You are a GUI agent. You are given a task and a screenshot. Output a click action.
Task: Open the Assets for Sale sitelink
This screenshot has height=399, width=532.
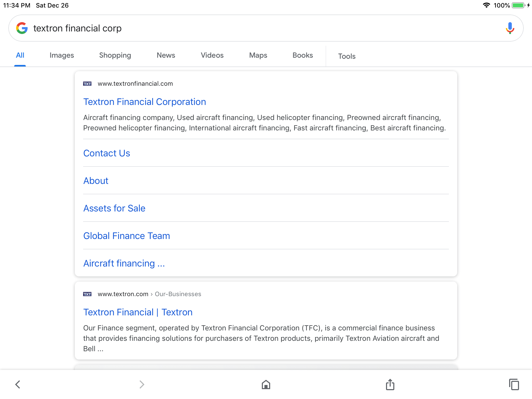click(114, 208)
